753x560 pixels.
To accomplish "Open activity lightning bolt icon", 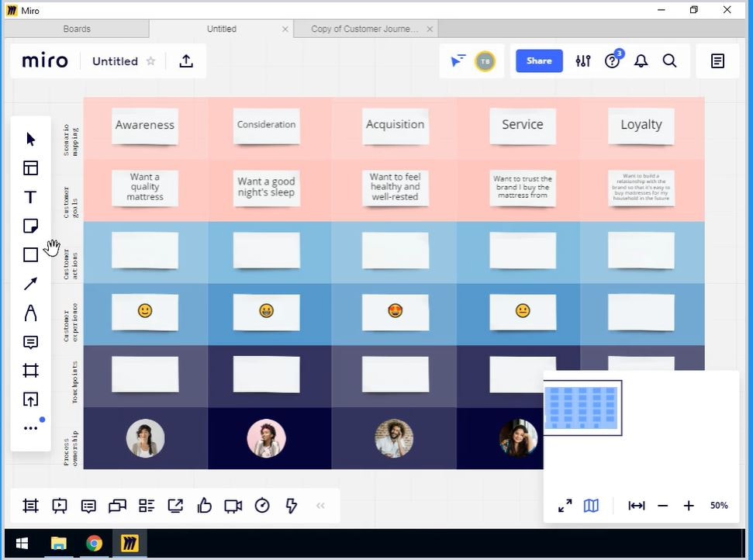I will (291, 506).
